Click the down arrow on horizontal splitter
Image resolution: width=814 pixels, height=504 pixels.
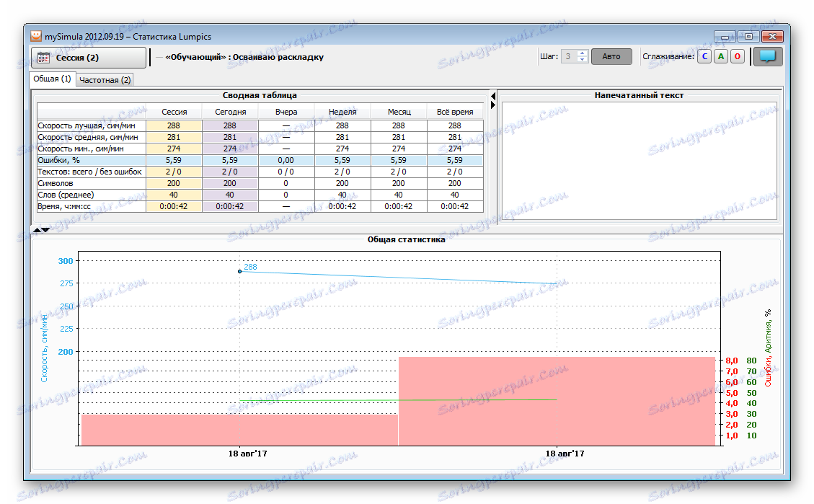click(45, 229)
